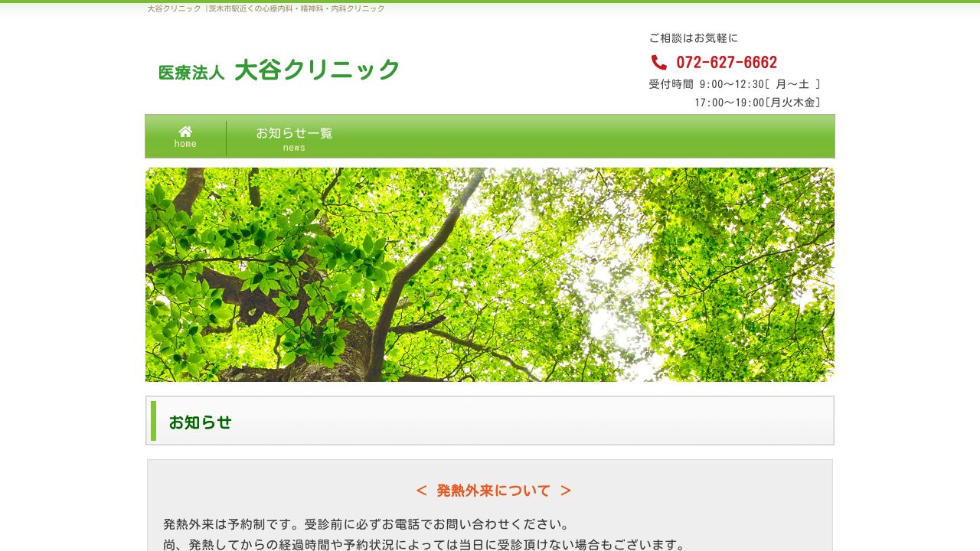Click the red telephone icon

click(658, 62)
